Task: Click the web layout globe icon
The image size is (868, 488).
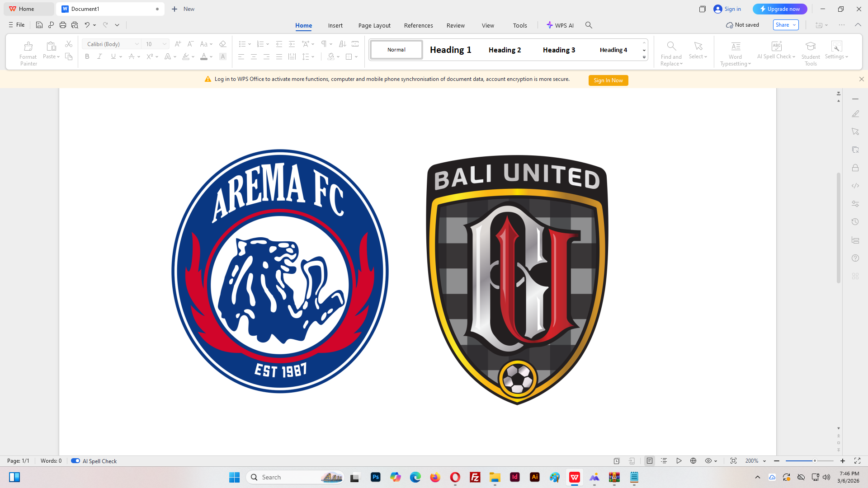Action: coord(693,461)
